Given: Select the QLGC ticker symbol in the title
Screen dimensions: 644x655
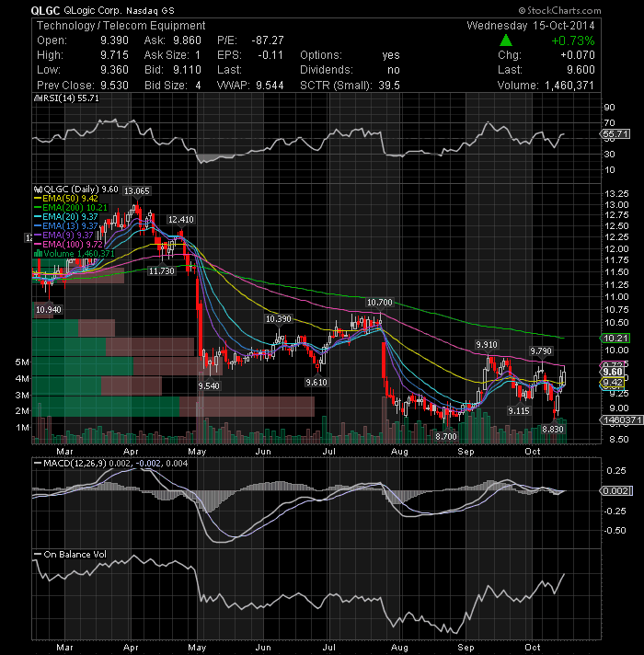Looking at the screenshot, I should pos(46,10).
